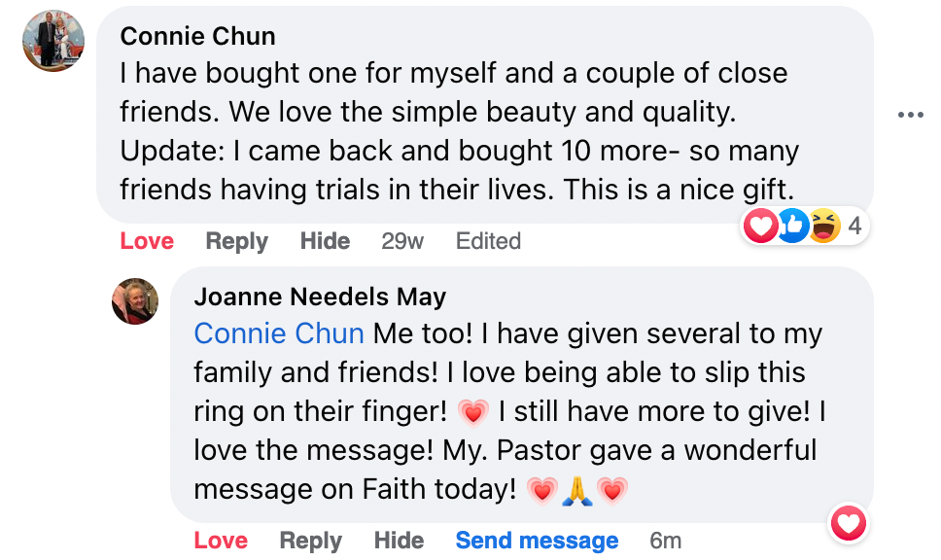Click the Connie Chun comment author name

(x=197, y=36)
